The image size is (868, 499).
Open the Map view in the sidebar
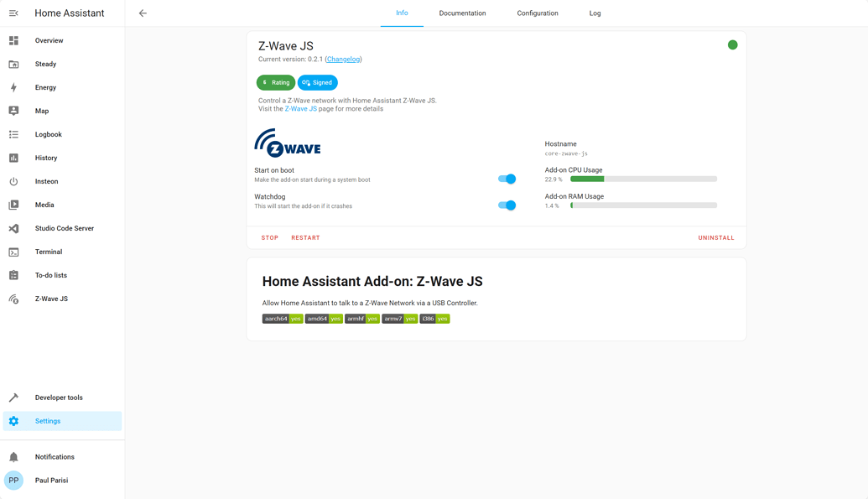tap(41, 111)
